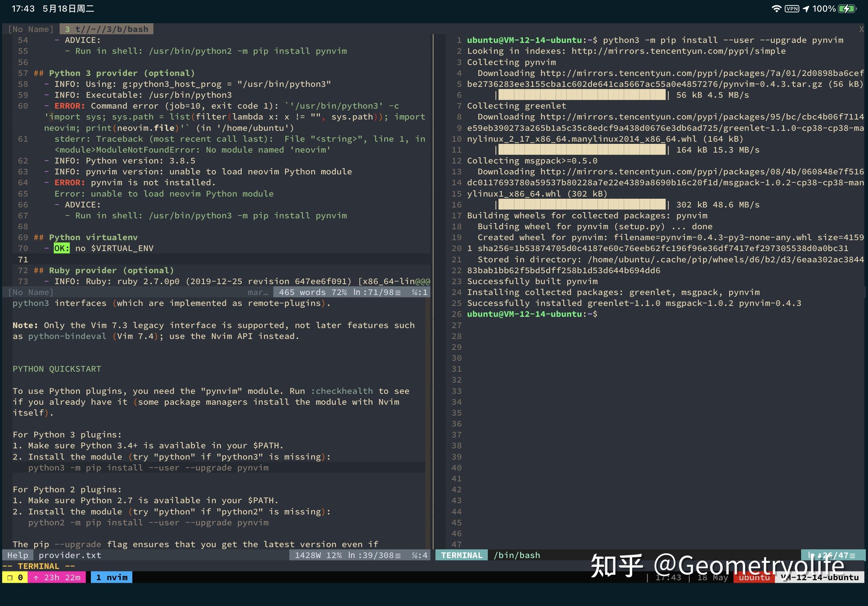The height and width of the screenshot is (606, 868).
Task: Click the ## Ruby provider (optional) heading
Action: [x=104, y=270]
